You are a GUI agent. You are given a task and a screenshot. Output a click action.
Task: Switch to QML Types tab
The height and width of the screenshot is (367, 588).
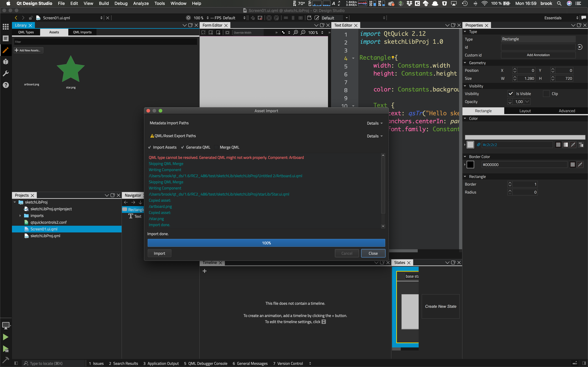tap(26, 32)
